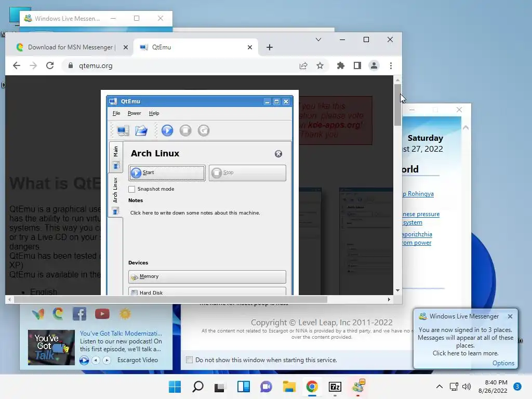Switch to the Download for MSN Messenger tab
This screenshot has width=532, height=399.
[x=72, y=47]
